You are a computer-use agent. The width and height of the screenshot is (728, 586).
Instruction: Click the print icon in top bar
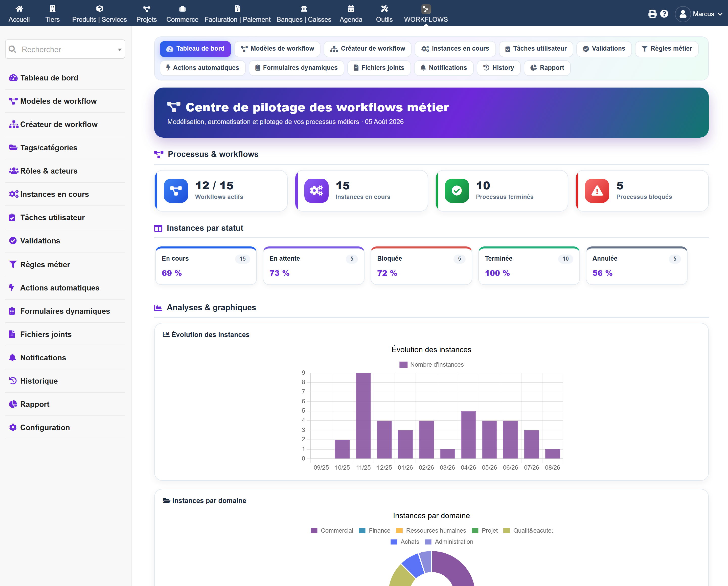click(x=652, y=14)
